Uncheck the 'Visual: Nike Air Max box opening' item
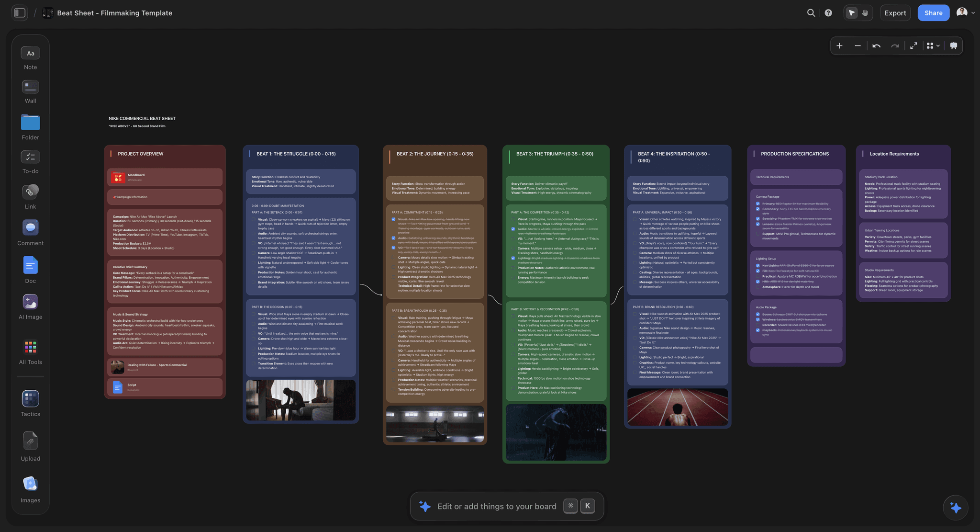 [394, 219]
